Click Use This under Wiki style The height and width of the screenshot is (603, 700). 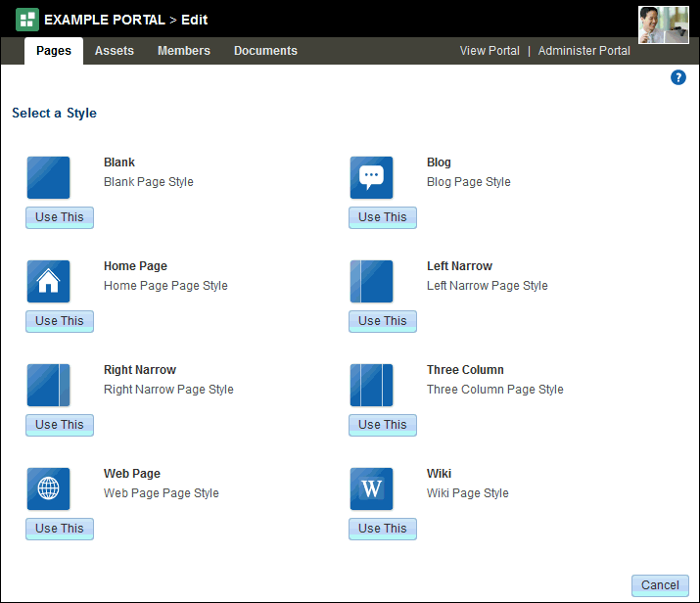coord(383,529)
